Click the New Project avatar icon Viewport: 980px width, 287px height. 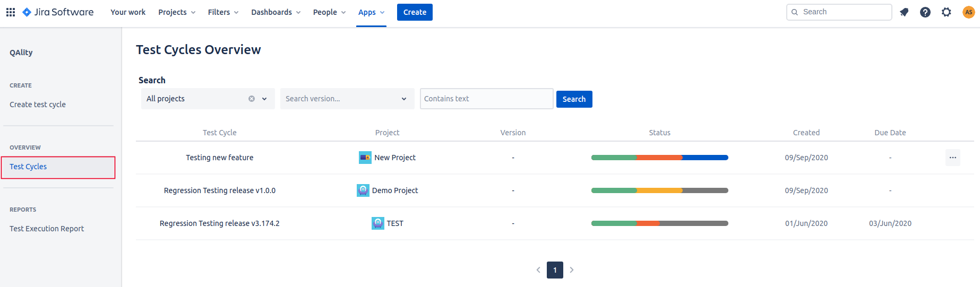365,158
